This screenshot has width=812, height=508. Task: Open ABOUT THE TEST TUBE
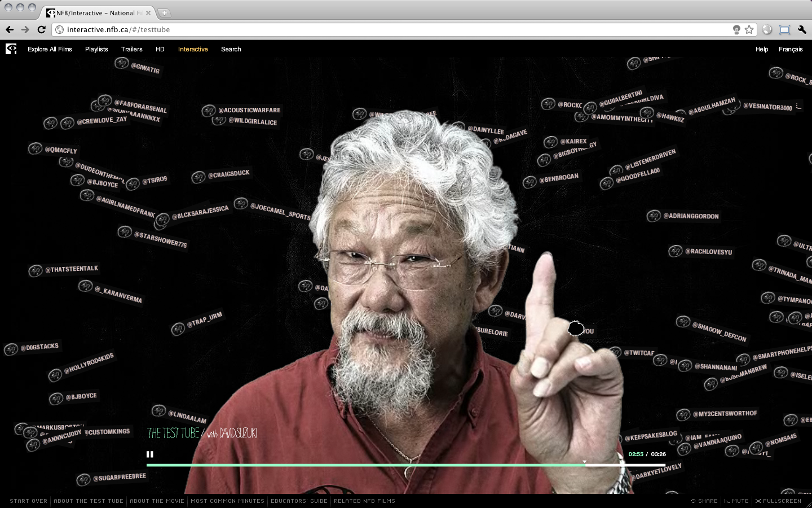click(x=89, y=501)
